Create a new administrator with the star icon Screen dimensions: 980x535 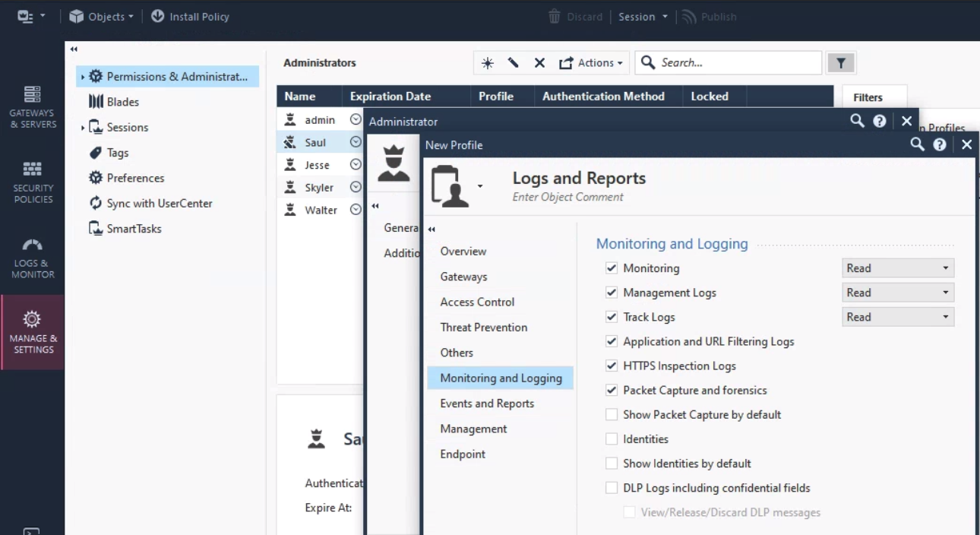(487, 62)
